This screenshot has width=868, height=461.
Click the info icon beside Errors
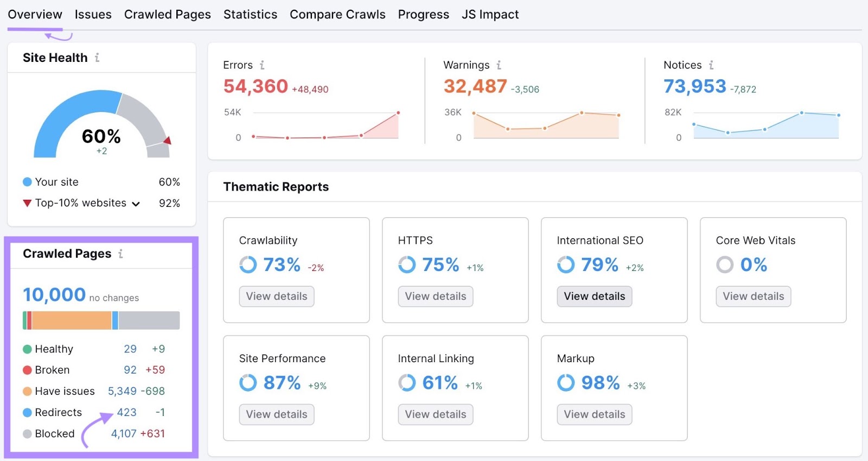coord(262,65)
